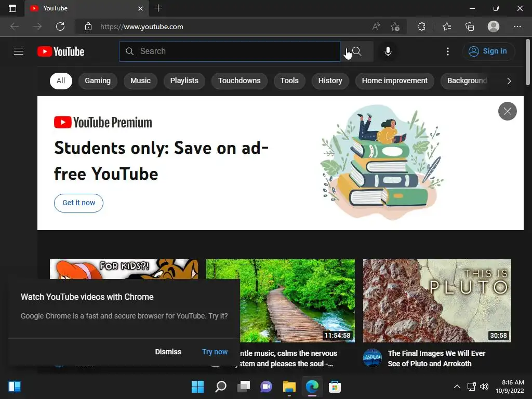The height and width of the screenshot is (399, 532).
Task: Open a new browser tab
Action: 158,8
